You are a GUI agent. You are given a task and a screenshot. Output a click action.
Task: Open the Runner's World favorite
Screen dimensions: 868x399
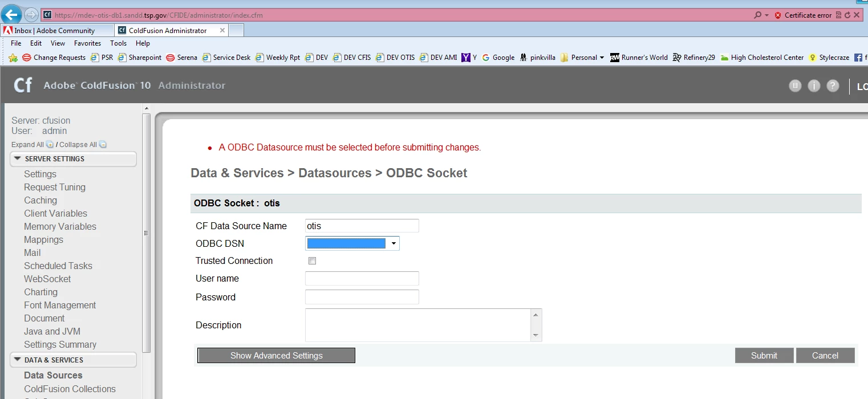click(639, 58)
